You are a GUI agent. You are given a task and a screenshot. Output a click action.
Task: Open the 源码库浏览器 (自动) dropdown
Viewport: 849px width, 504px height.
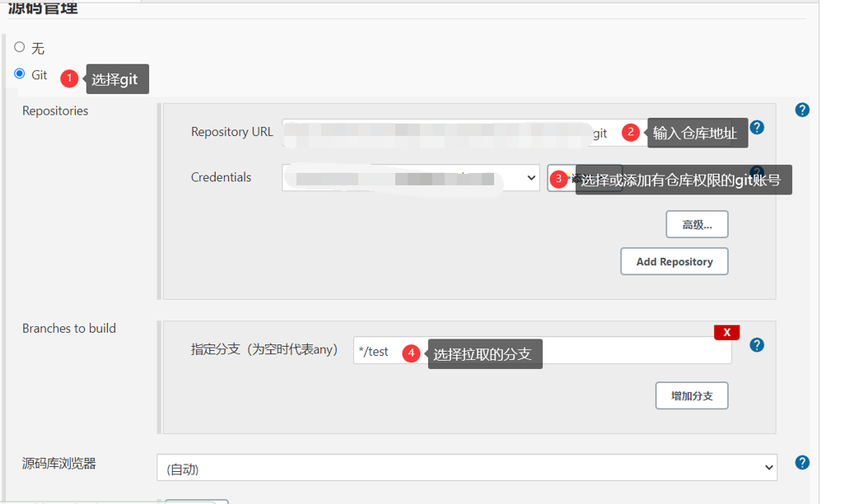[466, 468]
